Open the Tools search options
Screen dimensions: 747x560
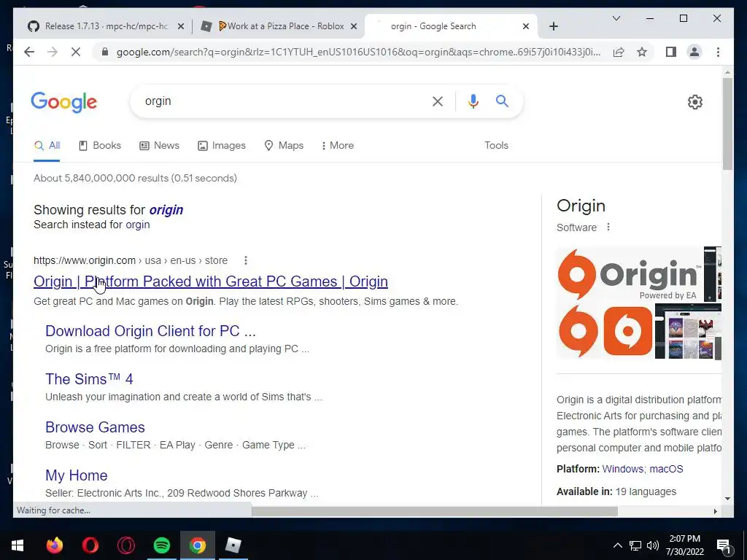496,145
